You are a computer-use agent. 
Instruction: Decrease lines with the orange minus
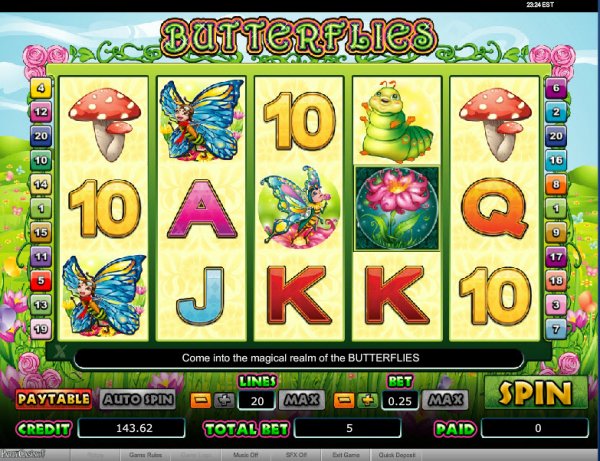coord(201,400)
